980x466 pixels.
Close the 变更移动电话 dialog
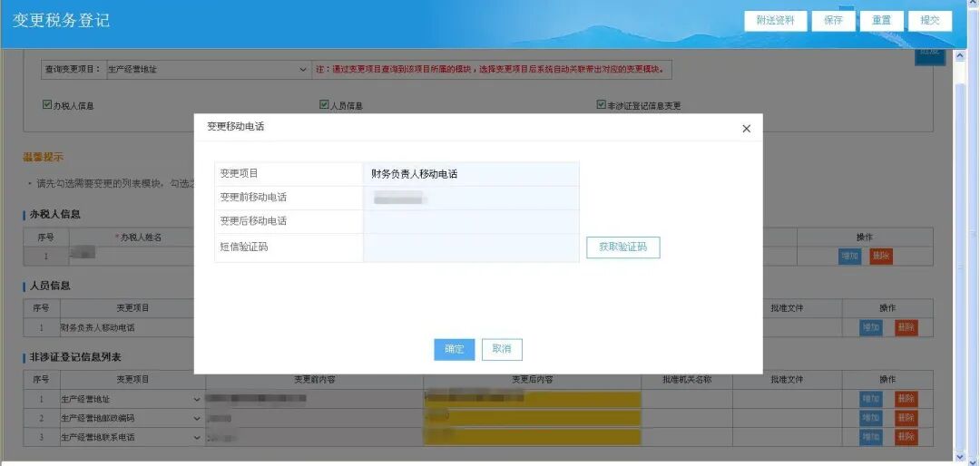(x=746, y=129)
